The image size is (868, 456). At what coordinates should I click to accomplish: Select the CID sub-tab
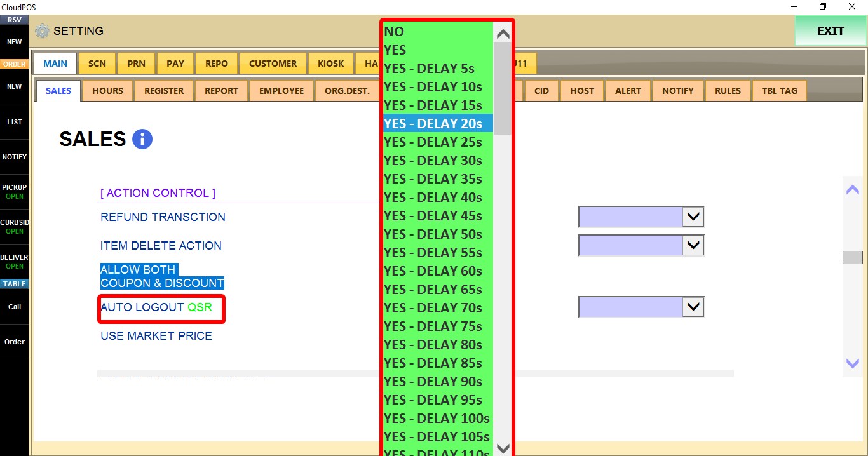click(x=542, y=91)
